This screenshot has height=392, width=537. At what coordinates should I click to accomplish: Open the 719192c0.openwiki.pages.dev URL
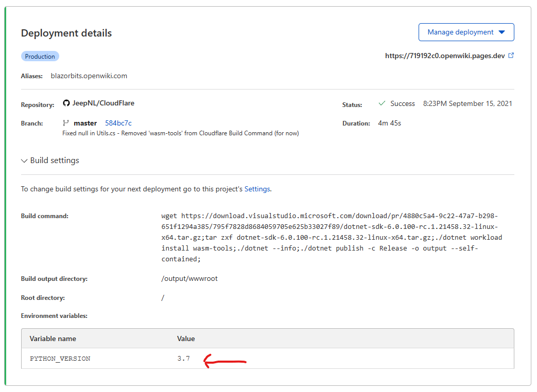[445, 56]
